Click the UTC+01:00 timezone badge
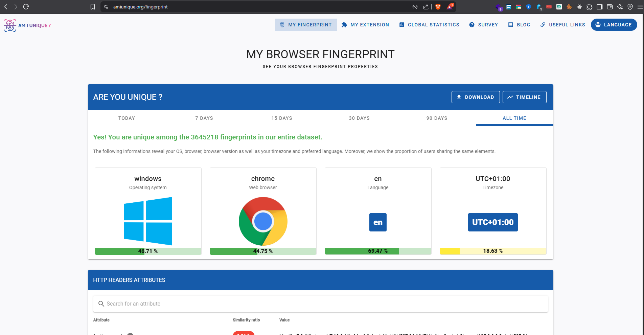The height and width of the screenshot is (335, 644). coord(493,222)
